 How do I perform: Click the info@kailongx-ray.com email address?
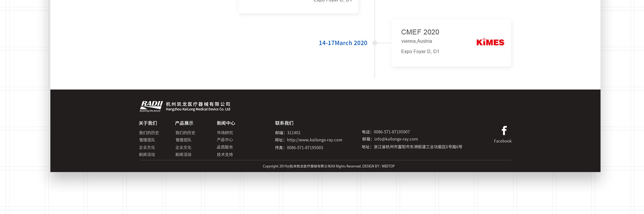click(396, 139)
